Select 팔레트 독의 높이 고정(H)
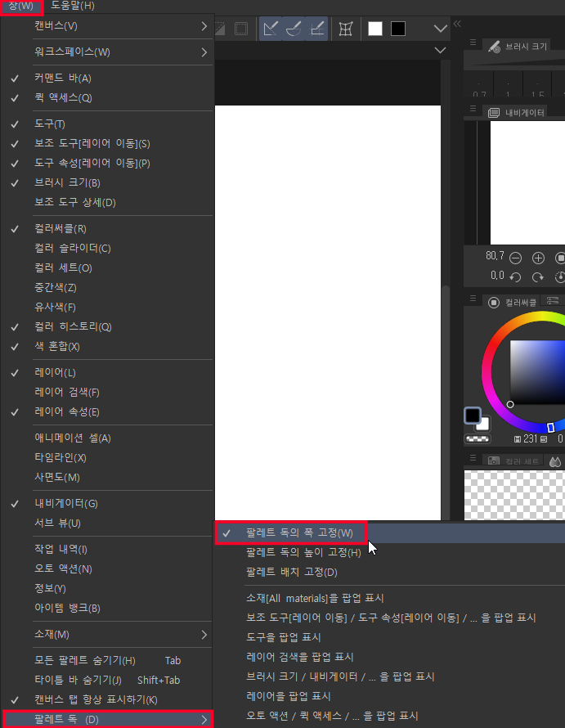565x728 pixels. point(390,552)
